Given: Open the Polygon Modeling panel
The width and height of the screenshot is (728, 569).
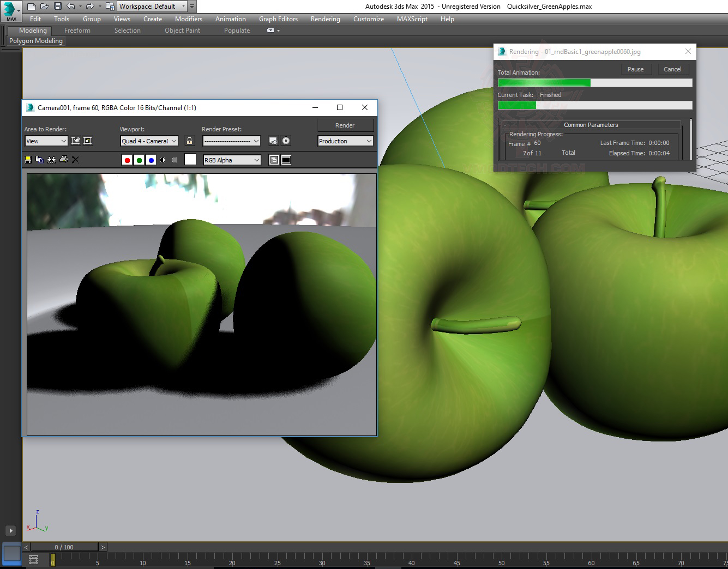Looking at the screenshot, I should [x=36, y=41].
